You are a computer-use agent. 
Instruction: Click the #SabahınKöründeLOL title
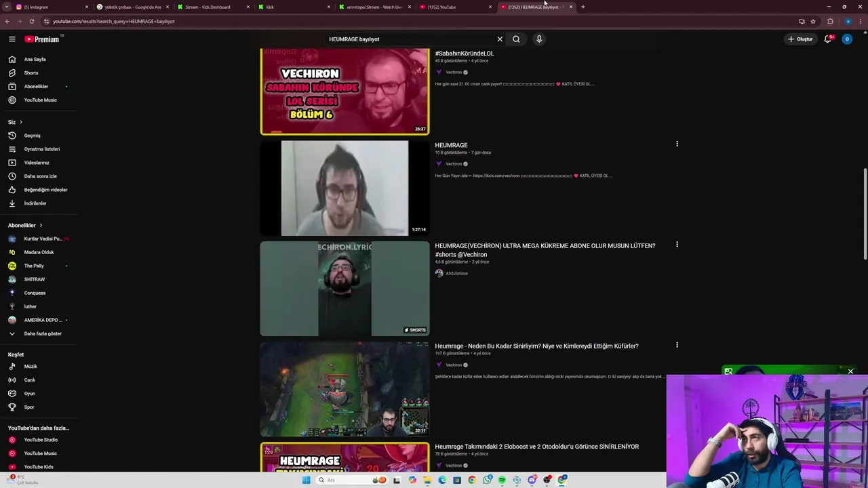coord(464,54)
